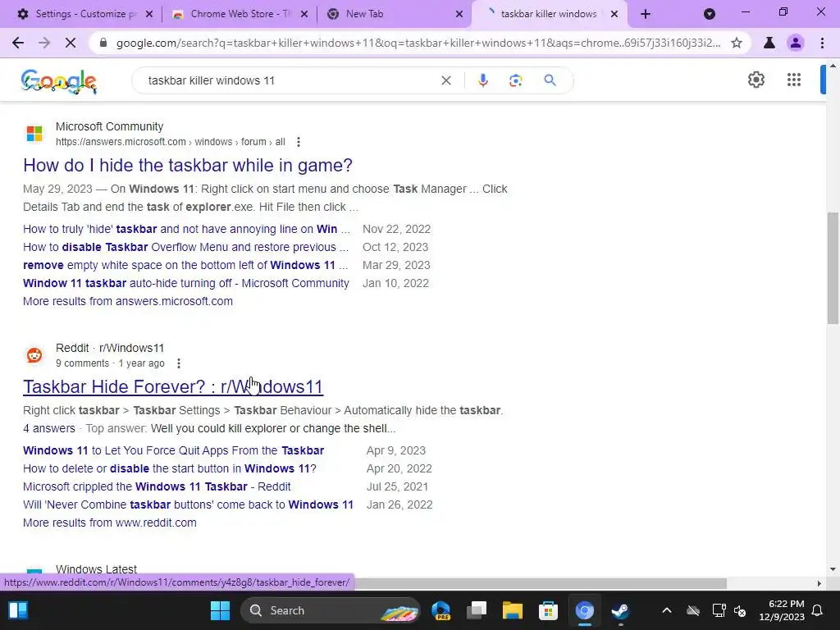Open Steam from taskbar

tap(620, 610)
